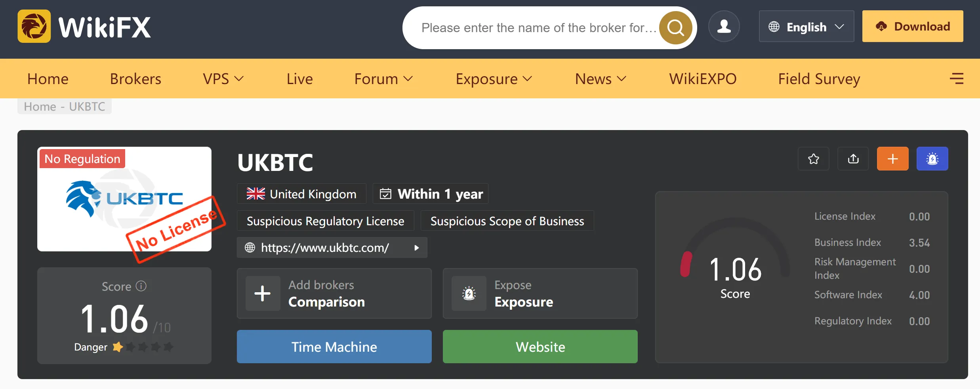
Task: Click the UKBTC logo thumbnail
Action: point(124,199)
